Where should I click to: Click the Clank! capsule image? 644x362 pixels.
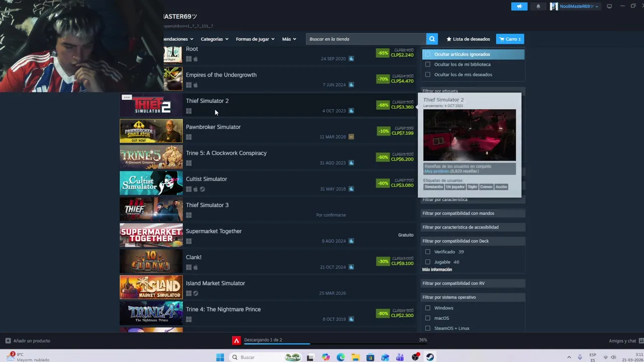click(151, 262)
